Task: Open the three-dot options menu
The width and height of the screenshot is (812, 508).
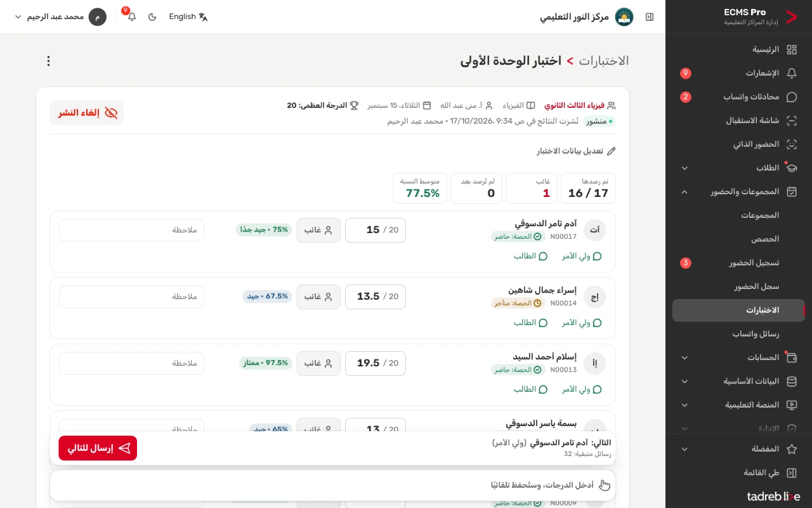Action: (x=48, y=61)
